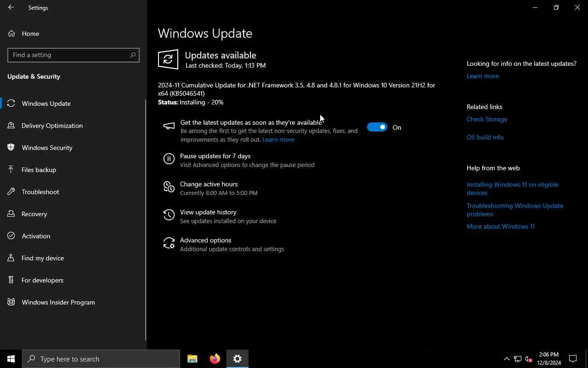Click the Home house icon
Screen dimensions: 588x368
coord(11,34)
